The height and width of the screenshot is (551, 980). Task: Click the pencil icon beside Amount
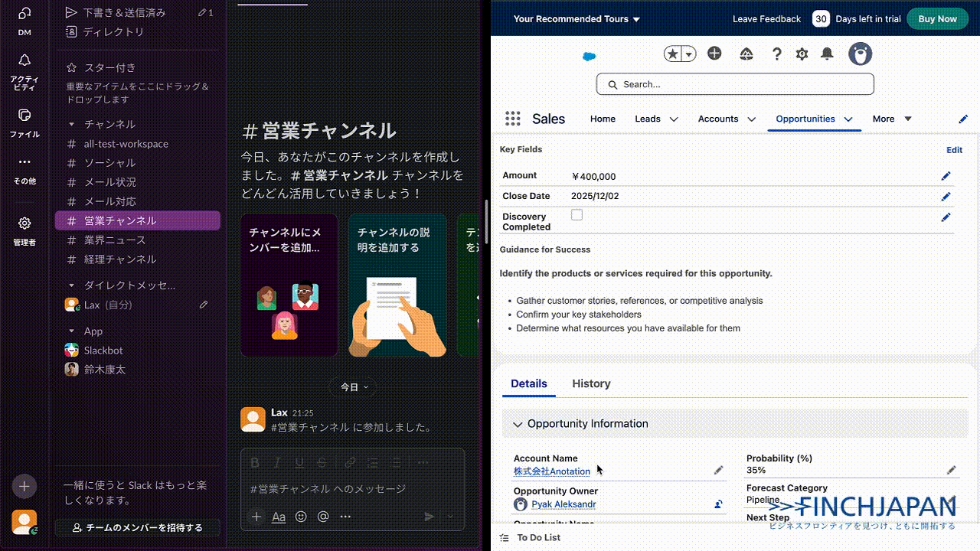tap(946, 176)
